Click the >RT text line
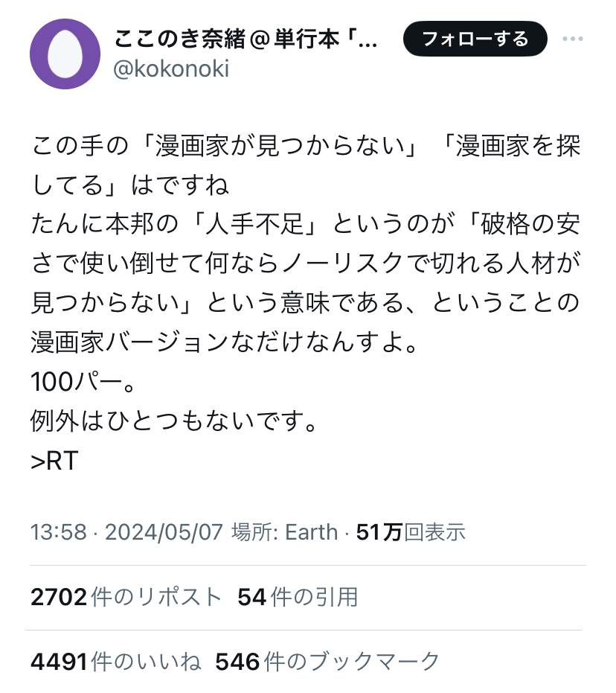 tap(54, 461)
